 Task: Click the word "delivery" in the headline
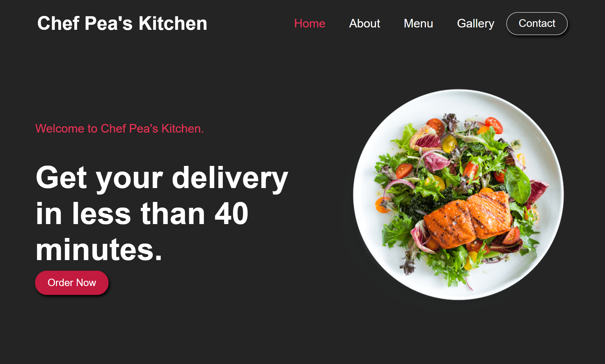tap(230, 178)
